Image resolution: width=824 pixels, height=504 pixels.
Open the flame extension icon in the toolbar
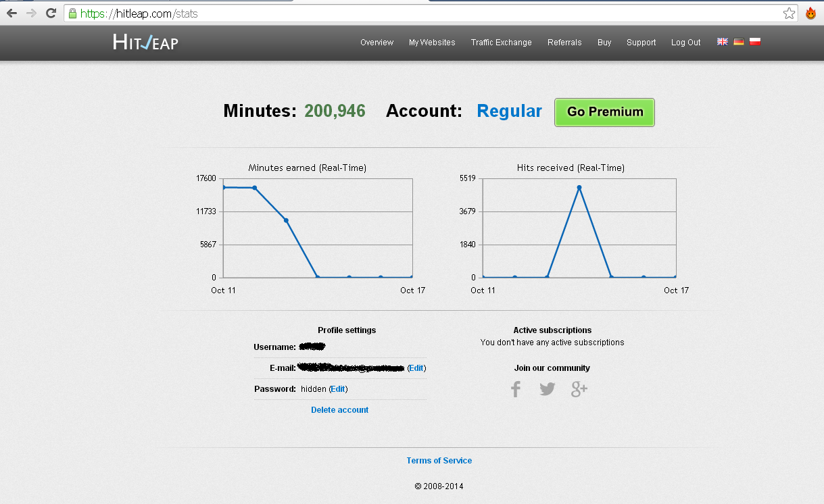[810, 13]
